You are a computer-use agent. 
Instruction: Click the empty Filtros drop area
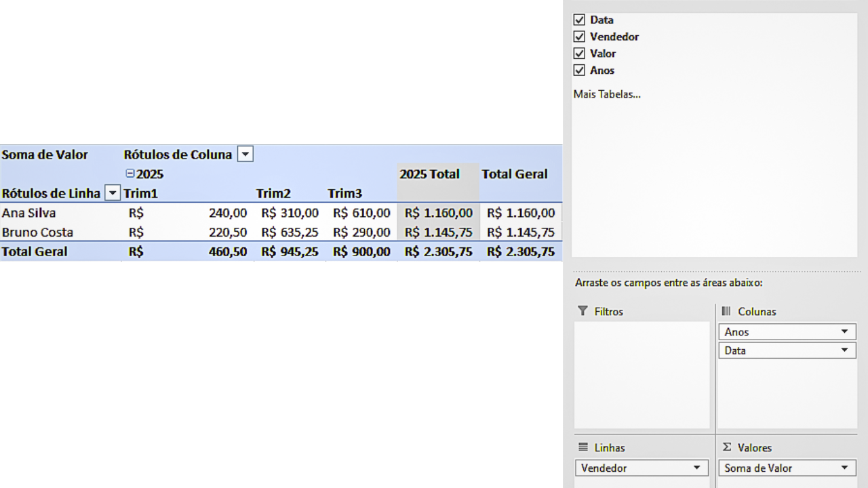click(642, 375)
